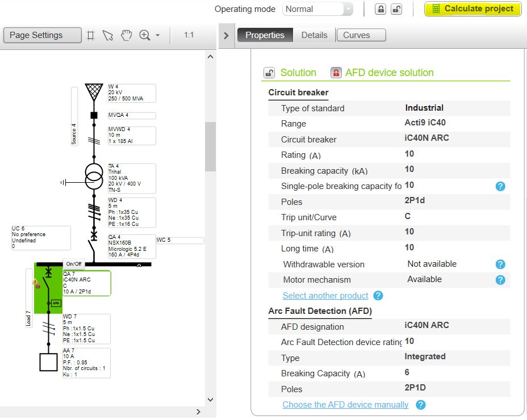
Task: Click the Range value Acti9 iC40
Action: pyautogui.click(x=425, y=123)
